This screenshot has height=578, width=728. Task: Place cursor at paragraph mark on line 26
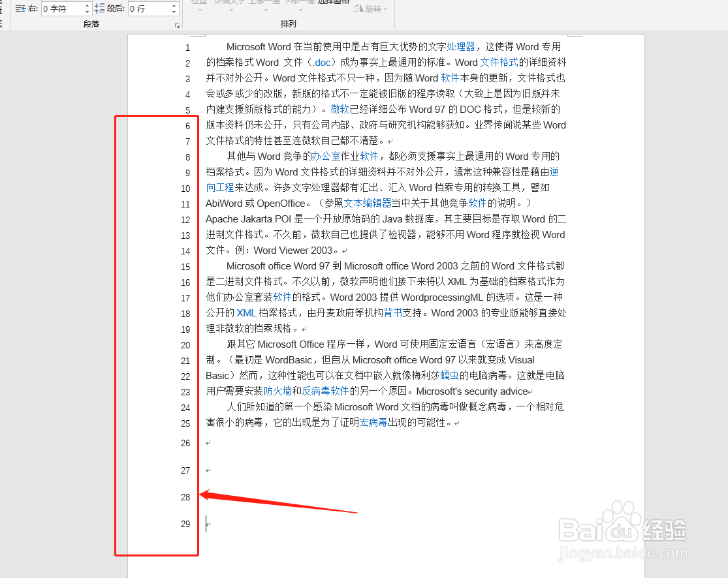point(208,443)
